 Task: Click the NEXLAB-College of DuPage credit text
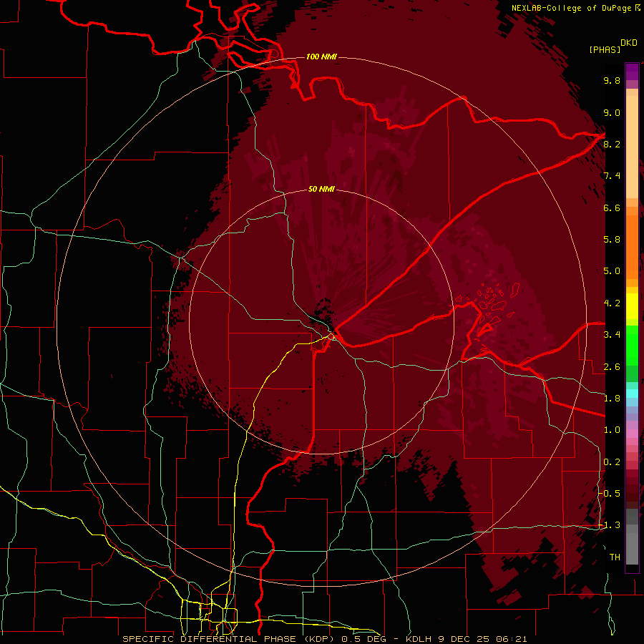tap(576, 8)
